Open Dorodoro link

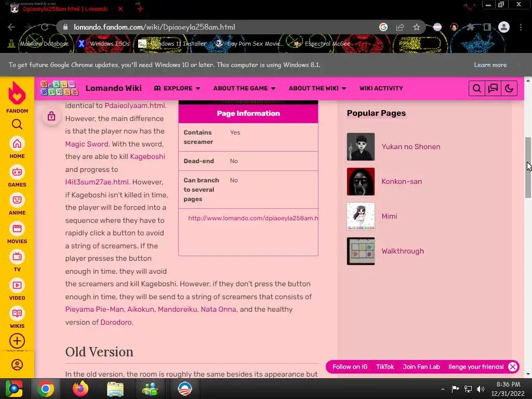[x=116, y=322]
